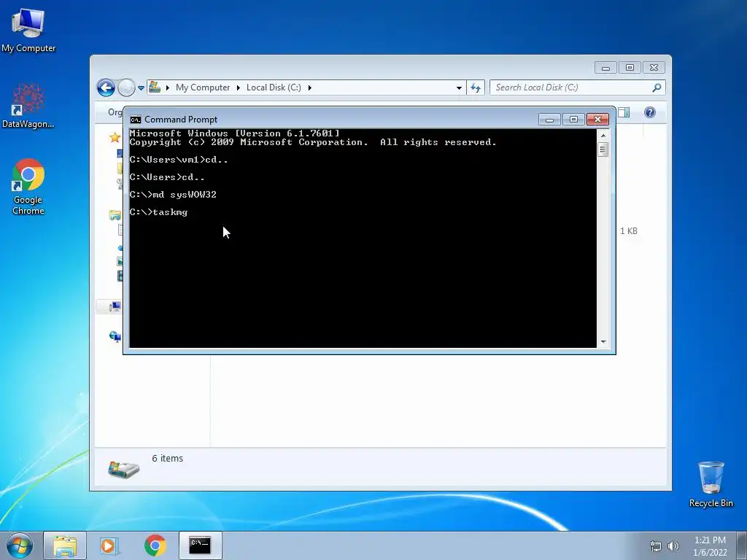The width and height of the screenshot is (747, 560).
Task: Click the network status tray icon
Action: coord(656,547)
